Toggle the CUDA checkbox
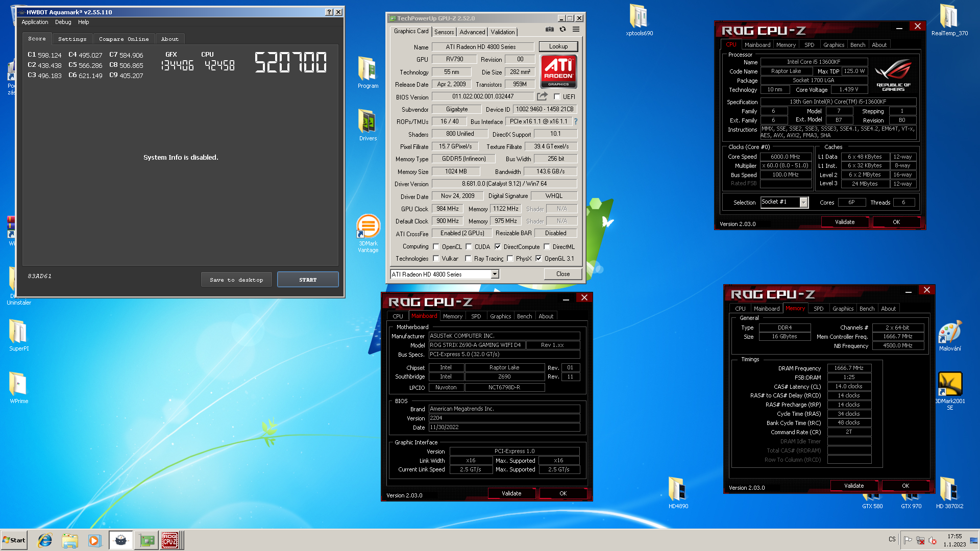This screenshot has width=980, height=551. 469,246
